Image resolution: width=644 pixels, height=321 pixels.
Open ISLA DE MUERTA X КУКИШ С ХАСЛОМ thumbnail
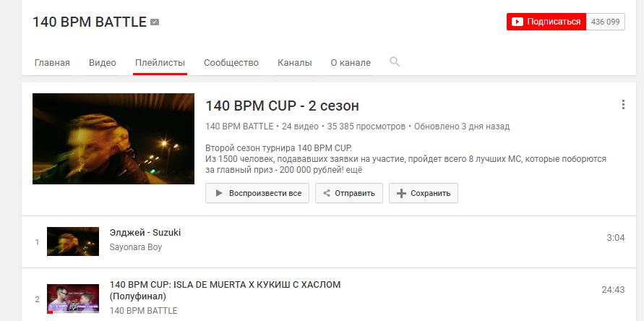point(73,299)
